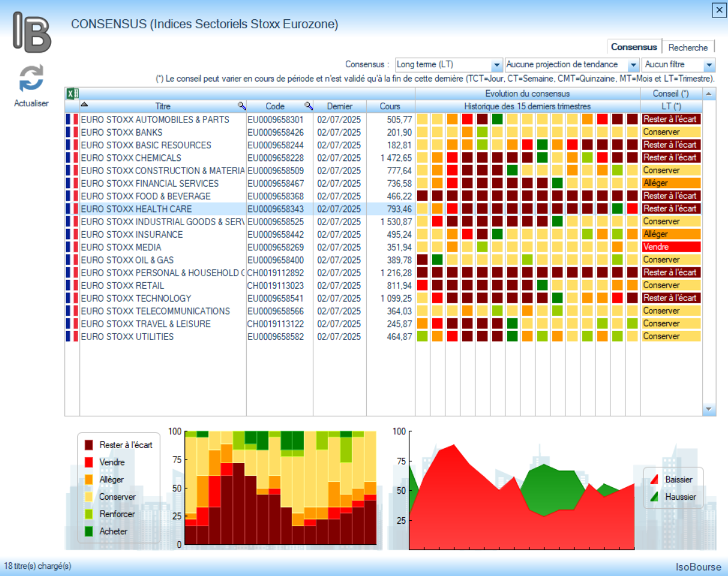728x576 pixels.
Task: Click the flag icon beside EURO STOXX RETAIL
Action: point(72,285)
